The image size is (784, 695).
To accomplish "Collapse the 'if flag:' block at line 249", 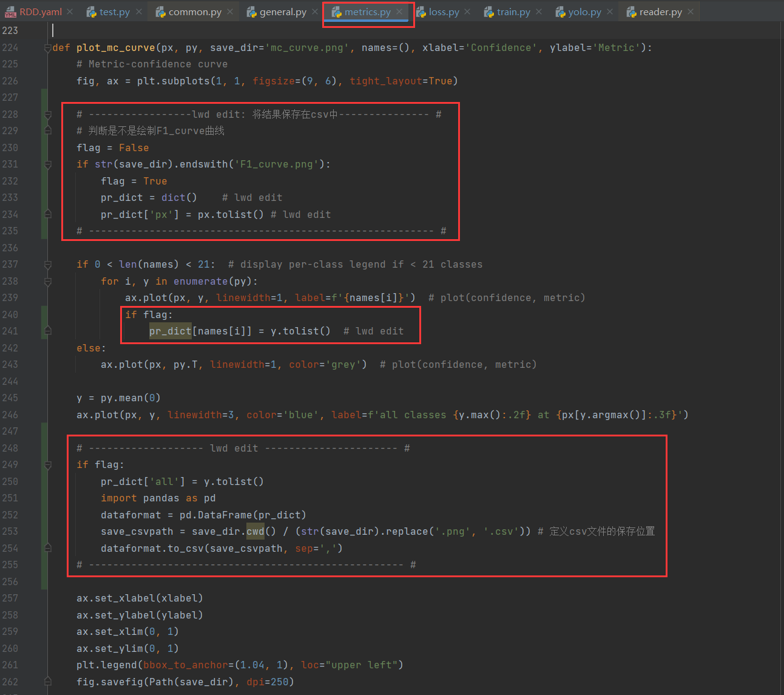I will tap(48, 465).
